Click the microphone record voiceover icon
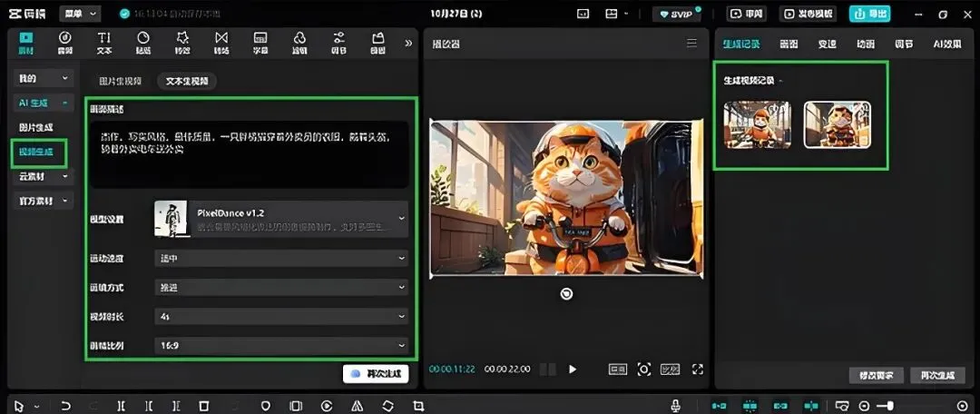This screenshot has width=980, height=414. [x=675, y=406]
